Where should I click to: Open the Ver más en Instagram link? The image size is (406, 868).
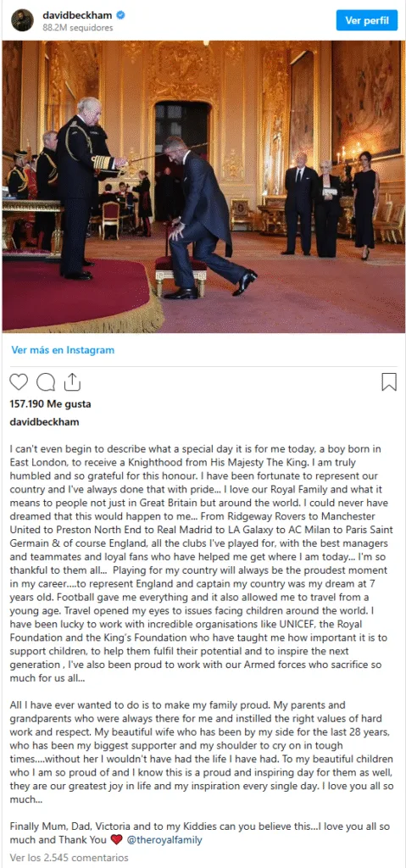(63, 350)
